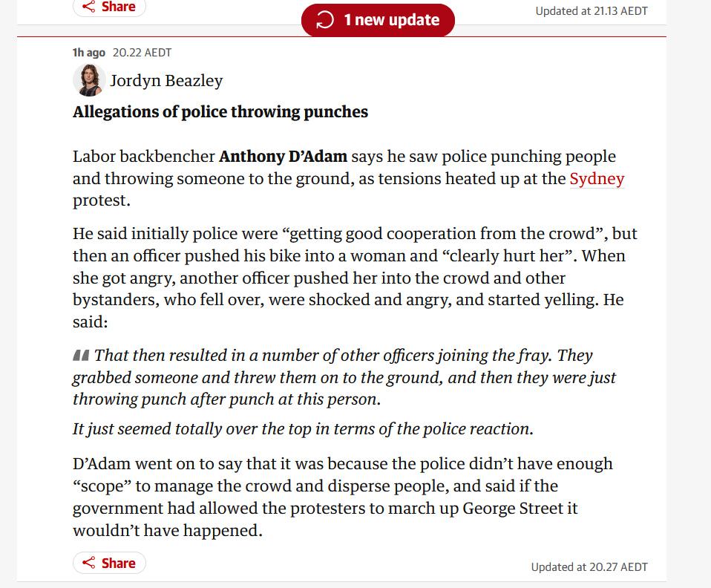711x588 pixels.
Task: Click the grey quotation mark icon
Action: 81,356
